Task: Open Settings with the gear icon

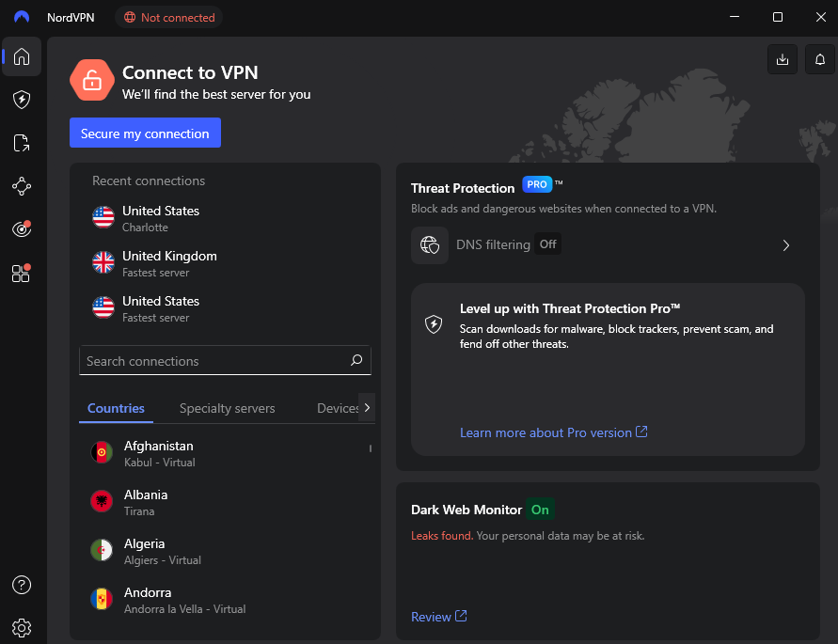Action: click(22, 627)
